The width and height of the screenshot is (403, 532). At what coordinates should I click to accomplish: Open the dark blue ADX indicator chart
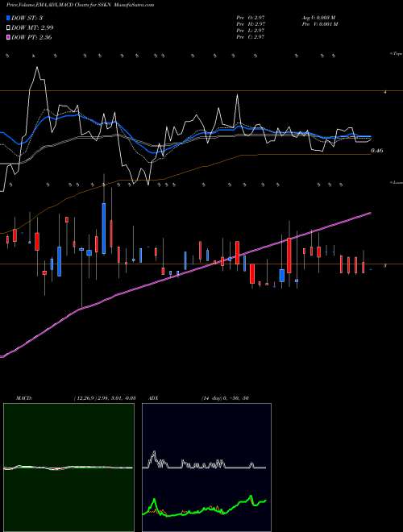[206, 468]
